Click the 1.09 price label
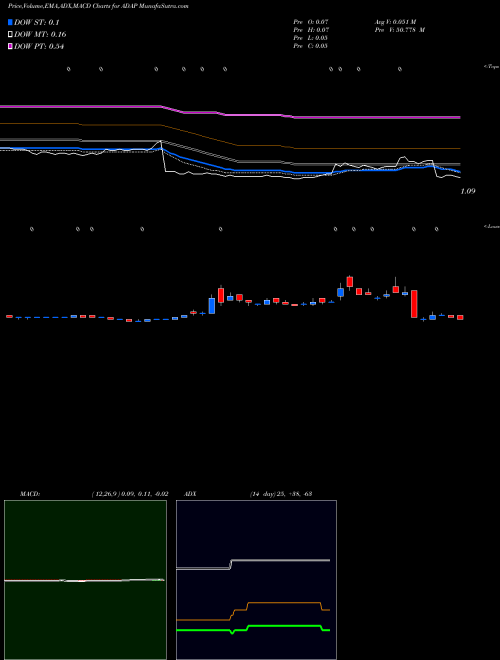This screenshot has width=500, height=660. point(468,191)
